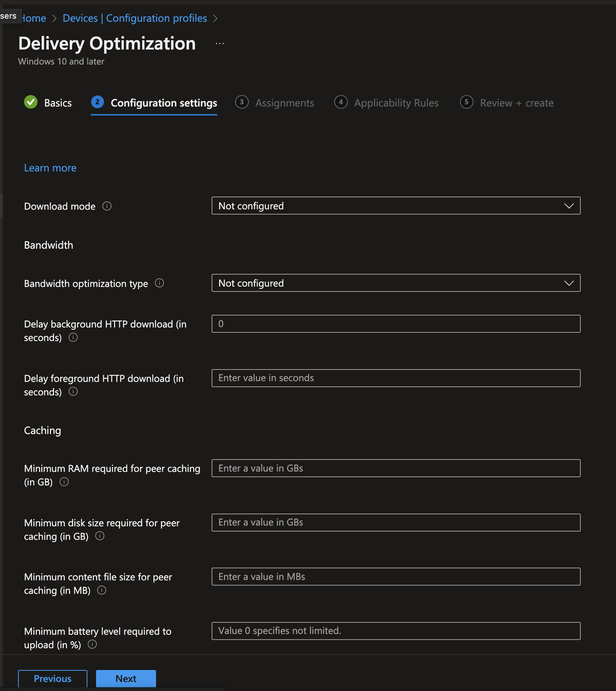
Task: Click the info icon beside Minimum RAM required
Action: click(x=64, y=482)
